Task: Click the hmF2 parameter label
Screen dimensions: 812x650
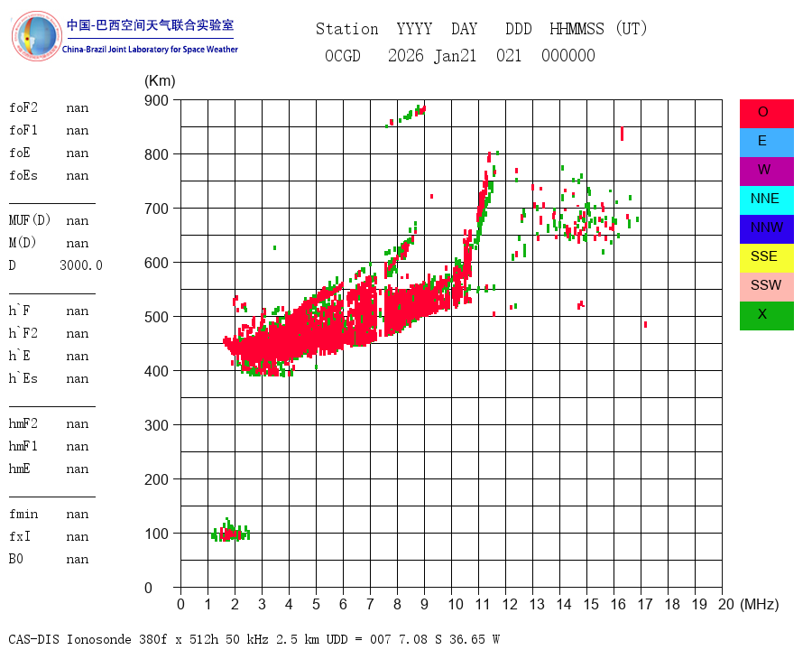Action: [x=23, y=423]
